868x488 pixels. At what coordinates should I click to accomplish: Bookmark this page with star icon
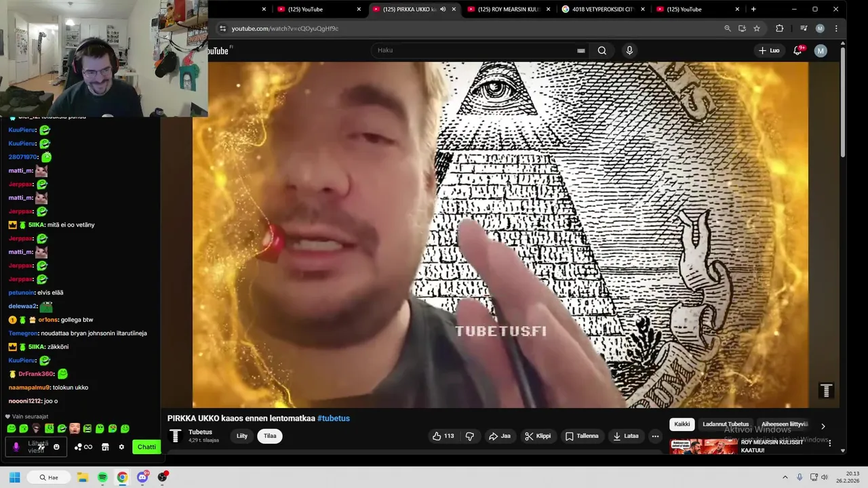click(757, 28)
